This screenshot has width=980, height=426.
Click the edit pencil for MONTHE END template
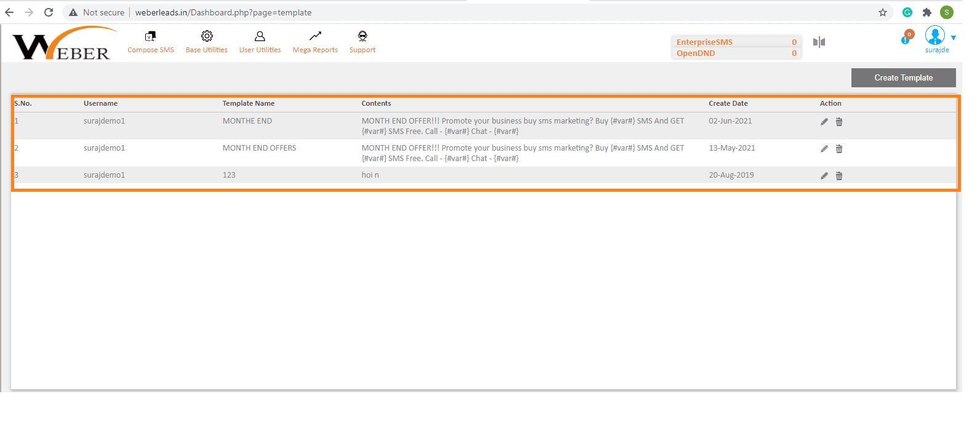[824, 122]
